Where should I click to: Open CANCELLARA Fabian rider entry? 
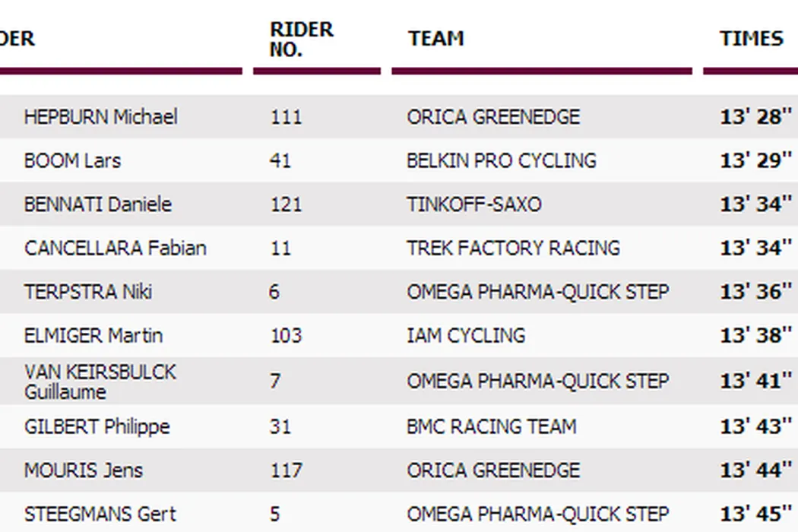(x=115, y=249)
